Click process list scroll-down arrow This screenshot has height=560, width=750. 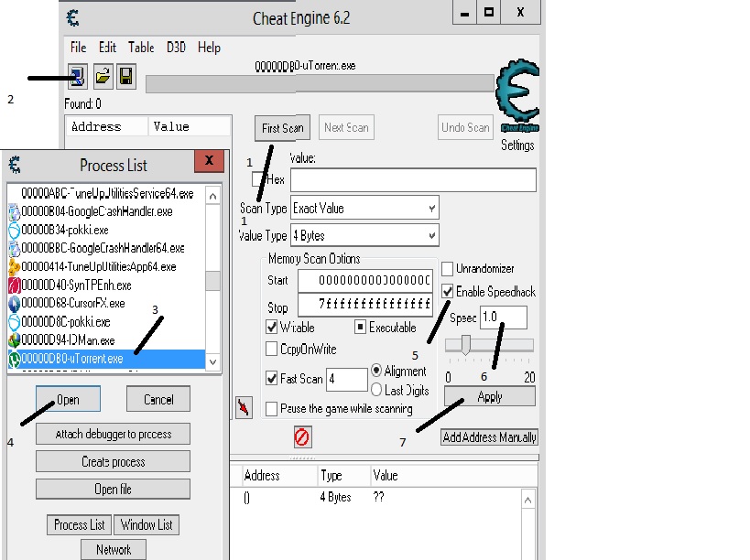212,362
